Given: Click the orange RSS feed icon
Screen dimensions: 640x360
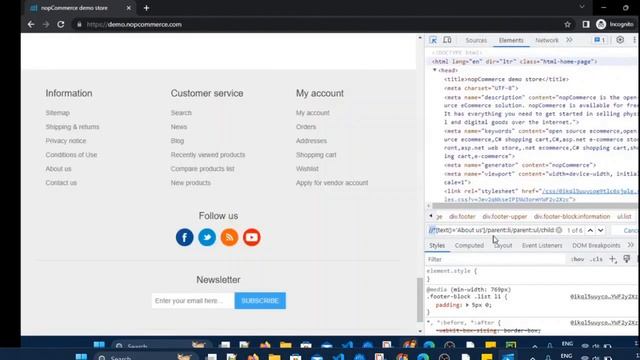Looking at the screenshot, I should [x=229, y=237].
